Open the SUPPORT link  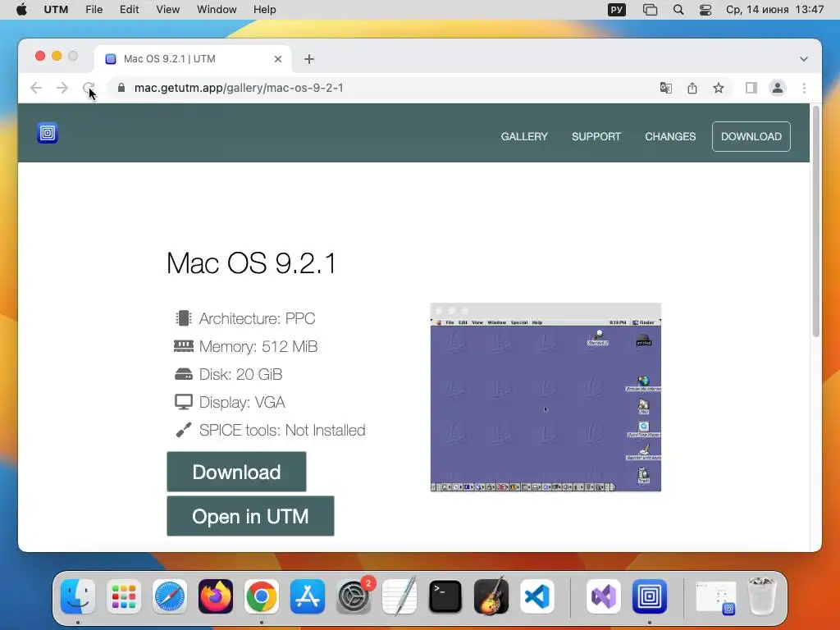[x=596, y=137]
